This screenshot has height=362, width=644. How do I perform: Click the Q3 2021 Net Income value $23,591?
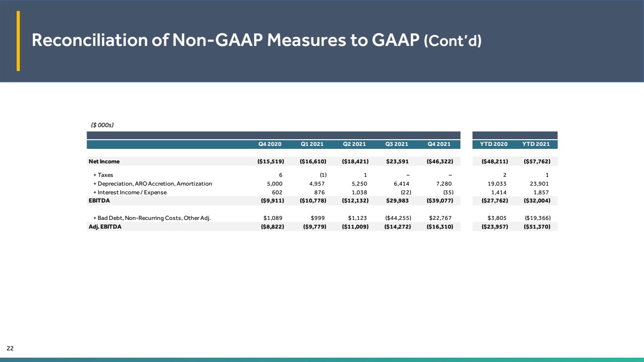point(398,161)
